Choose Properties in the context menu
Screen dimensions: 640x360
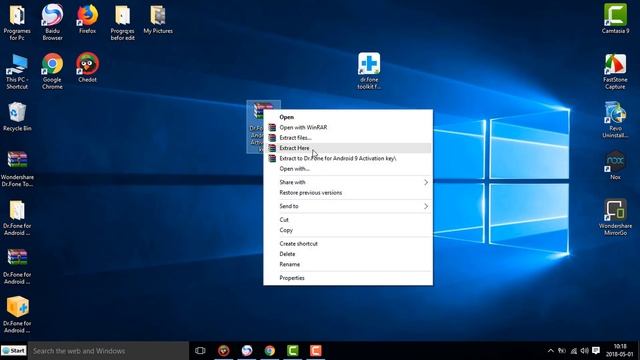tap(348, 278)
